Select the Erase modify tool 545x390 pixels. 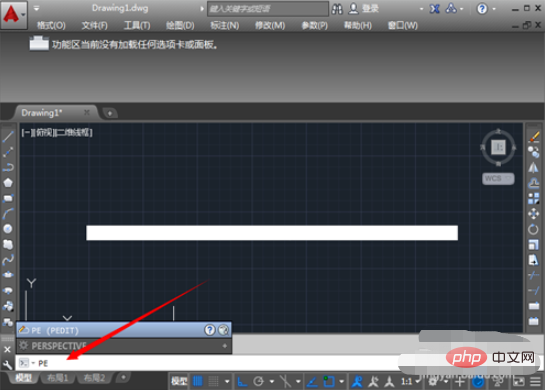[x=534, y=137]
